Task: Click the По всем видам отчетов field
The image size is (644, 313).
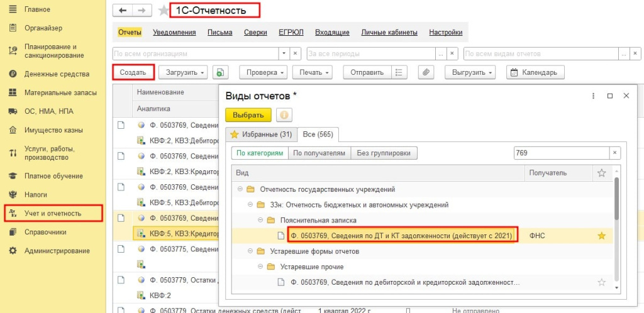Action: point(541,54)
